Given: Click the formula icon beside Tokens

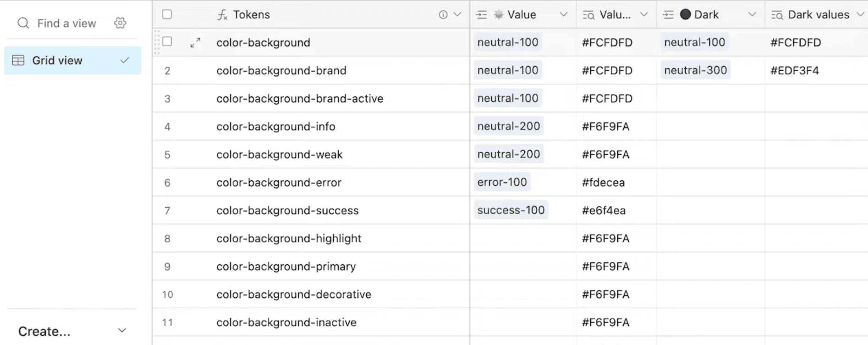Looking at the screenshot, I should point(222,15).
